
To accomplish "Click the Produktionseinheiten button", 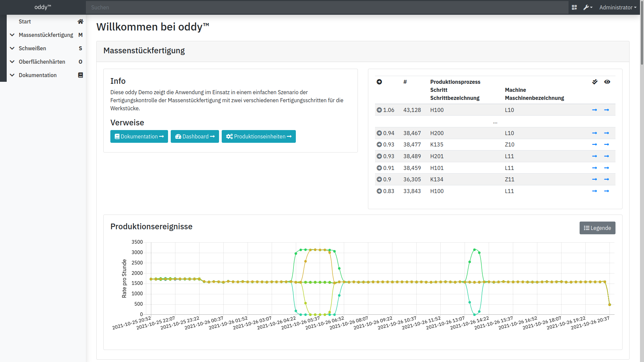I will pos(259,136).
